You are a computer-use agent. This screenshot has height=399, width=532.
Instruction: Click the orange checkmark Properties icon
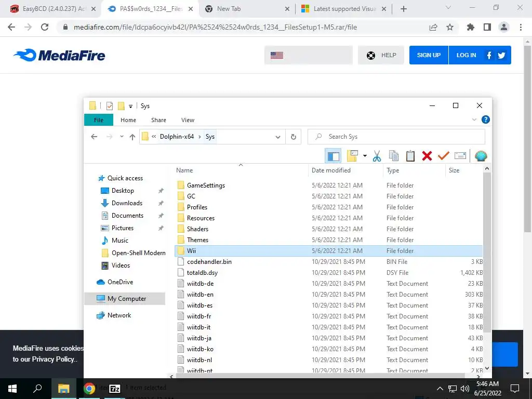click(x=443, y=156)
